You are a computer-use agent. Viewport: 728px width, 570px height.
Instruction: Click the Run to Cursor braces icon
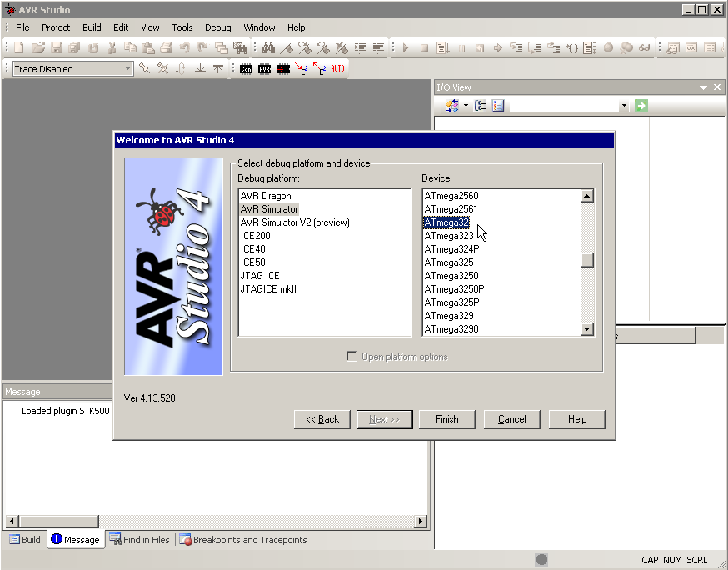572,47
